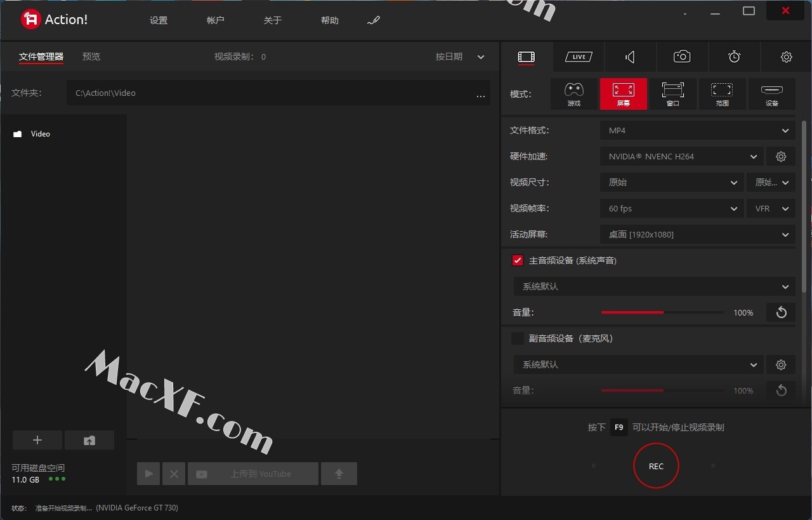Viewport: 812px width, 520px height.
Task: Open the 帐户 menu
Action: click(x=216, y=20)
